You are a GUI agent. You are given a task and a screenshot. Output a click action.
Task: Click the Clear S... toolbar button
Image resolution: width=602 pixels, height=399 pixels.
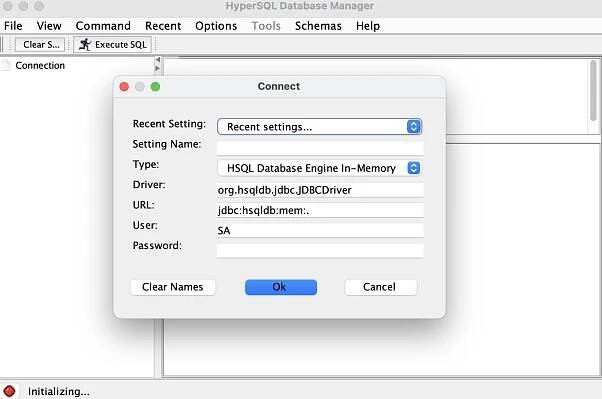click(40, 45)
